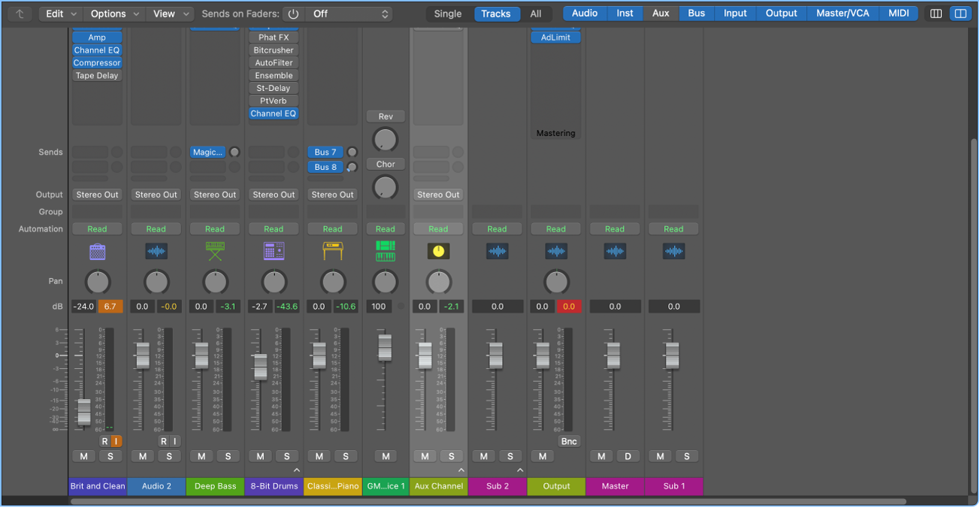Click the Brit and Clean volume fader
Screen dimensions: 980x508
84,412
